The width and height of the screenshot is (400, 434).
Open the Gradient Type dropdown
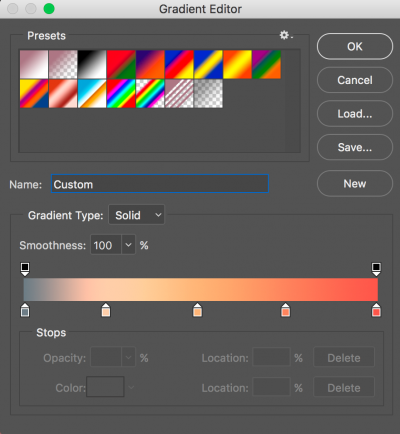coord(136,215)
